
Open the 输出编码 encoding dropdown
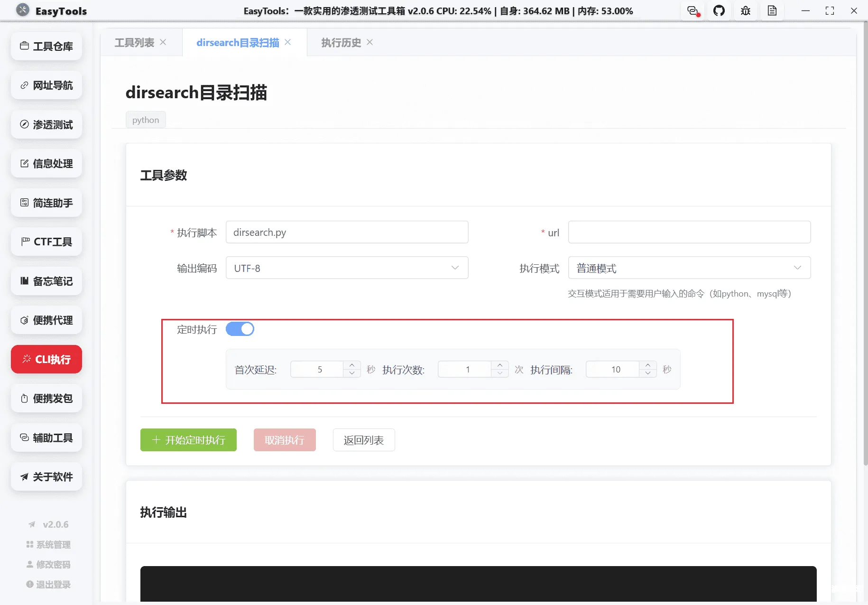(x=347, y=268)
